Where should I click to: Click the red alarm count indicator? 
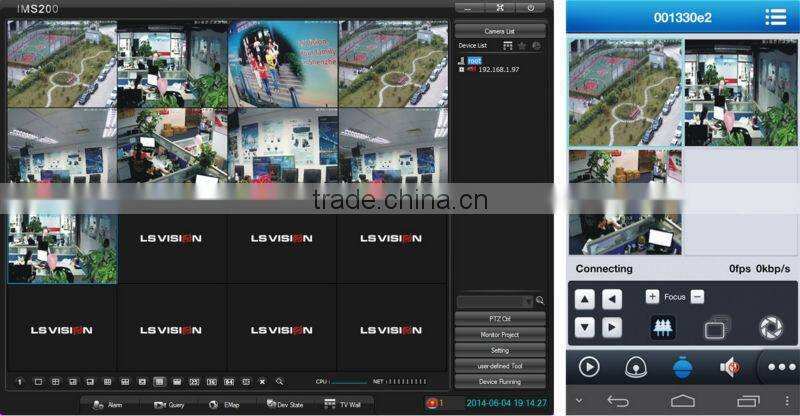click(435, 403)
